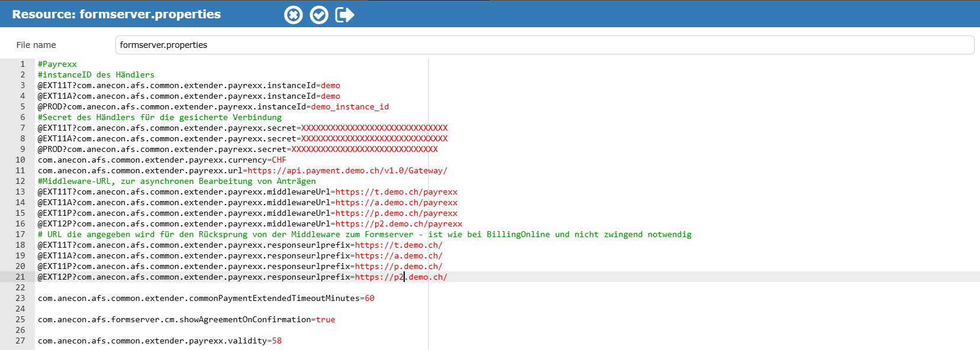The image size is (980, 350).
Task: Click the payrexx.validity value '58'
Action: click(x=277, y=341)
